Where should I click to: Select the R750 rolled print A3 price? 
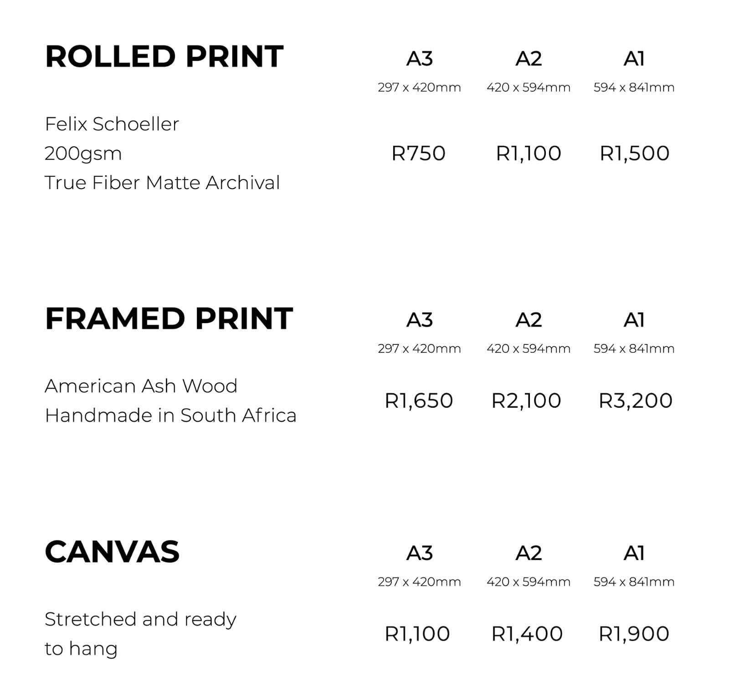(x=418, y=153)
